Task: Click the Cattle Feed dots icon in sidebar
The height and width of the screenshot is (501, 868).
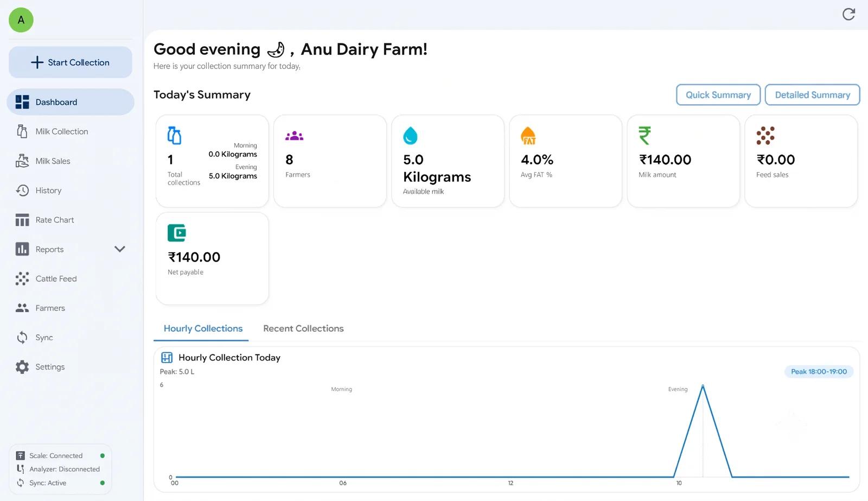Action: click(22, 278)
